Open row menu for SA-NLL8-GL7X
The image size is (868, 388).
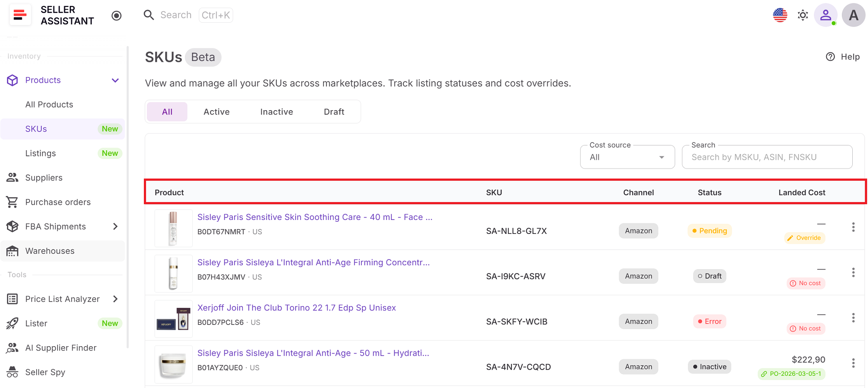coord(853,227)
